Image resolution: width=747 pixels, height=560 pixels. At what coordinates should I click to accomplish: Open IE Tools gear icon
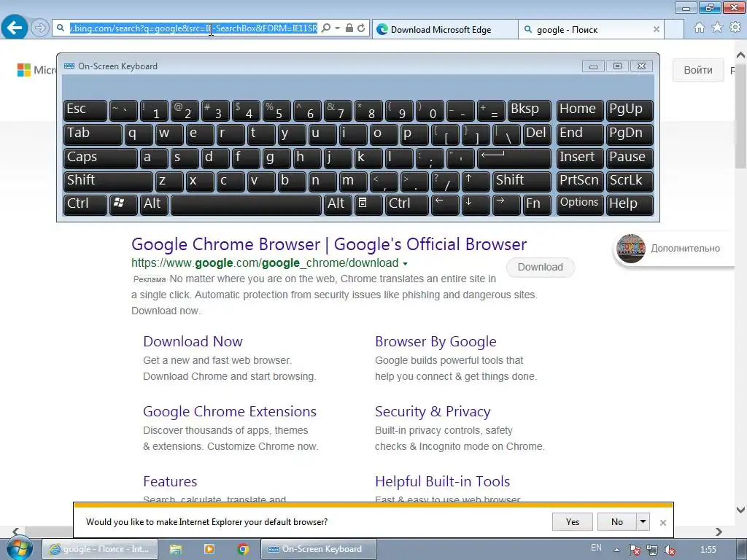pyautogui.click(x=735, y=28)
